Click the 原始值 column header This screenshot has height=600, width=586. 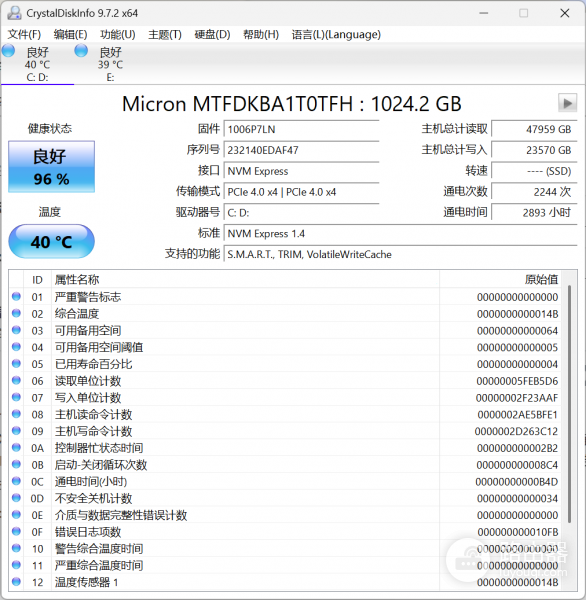[x=500, y=280]
